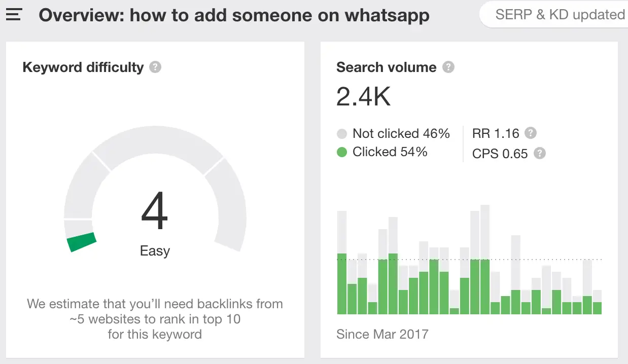
Task: Click the CPS help question icon
Action: [x=540, y=153]
